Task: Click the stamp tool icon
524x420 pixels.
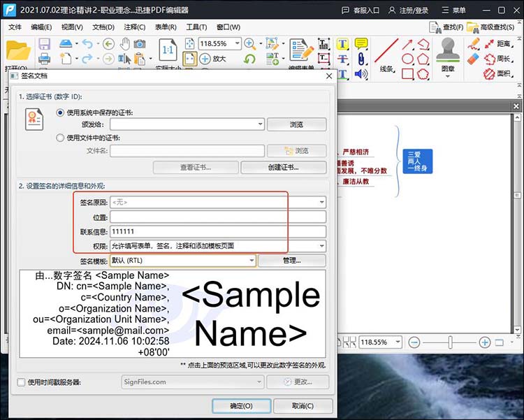Action: pos(448,50)
